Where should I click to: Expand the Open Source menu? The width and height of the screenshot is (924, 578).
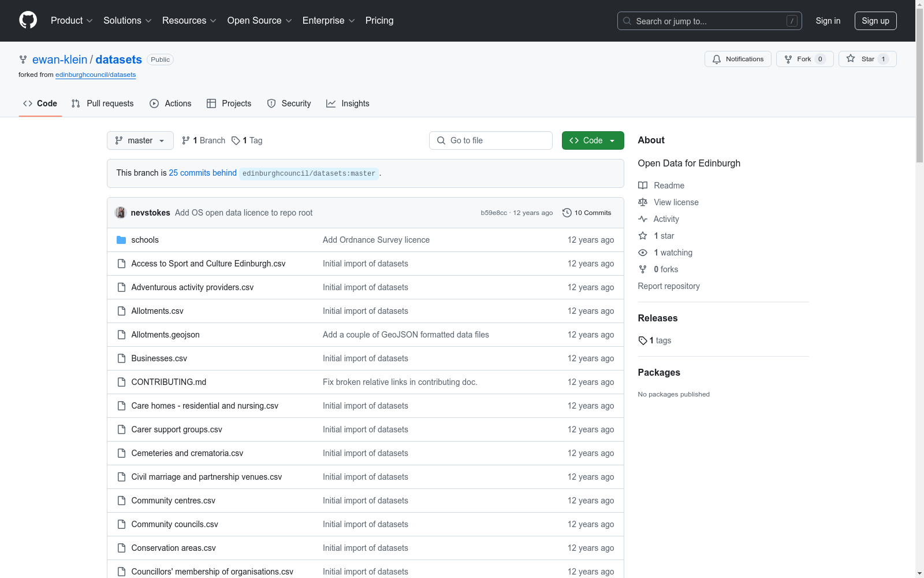point(260,20)
